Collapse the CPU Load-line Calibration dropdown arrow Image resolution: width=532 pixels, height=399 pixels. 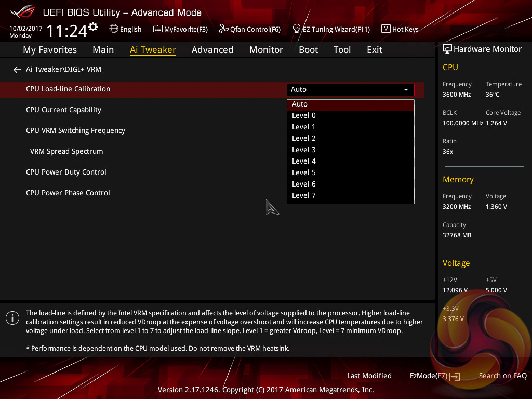(406, 90)
